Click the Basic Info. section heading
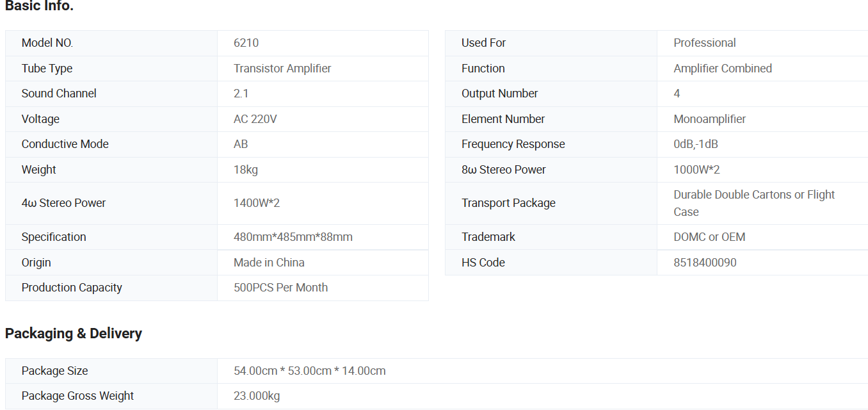The height and width of the screenshot is (410, 868). (39, 7)
